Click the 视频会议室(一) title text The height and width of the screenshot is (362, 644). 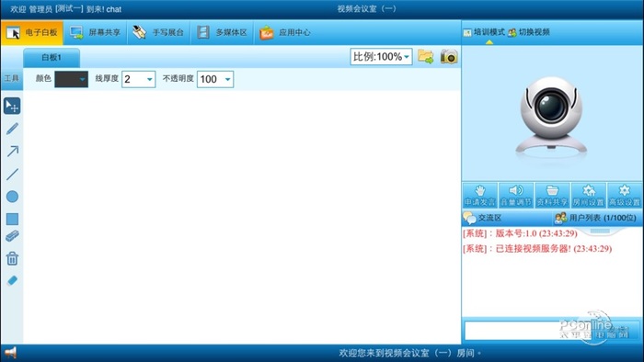coord(366,8)
